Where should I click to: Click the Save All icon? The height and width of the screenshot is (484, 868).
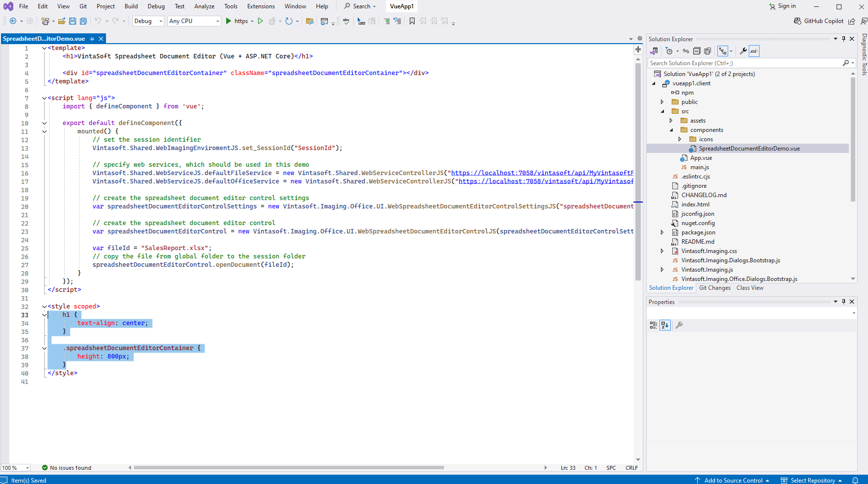[x=83, y=21]
